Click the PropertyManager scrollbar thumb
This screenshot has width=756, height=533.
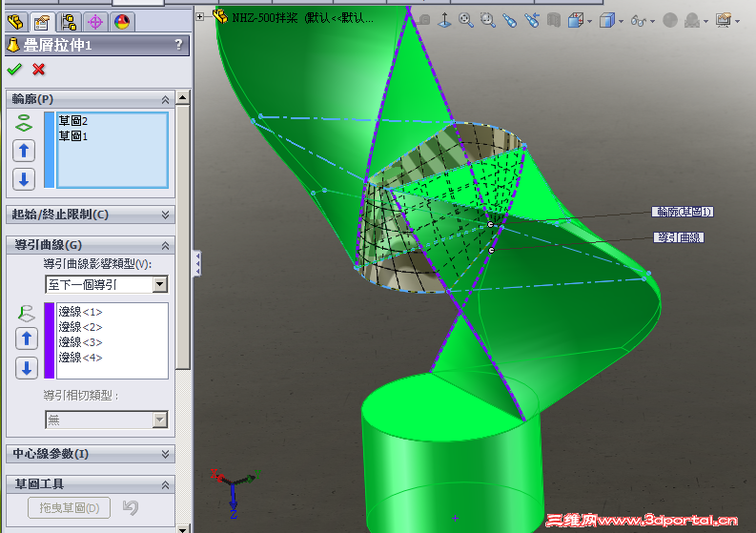point(183,236)
